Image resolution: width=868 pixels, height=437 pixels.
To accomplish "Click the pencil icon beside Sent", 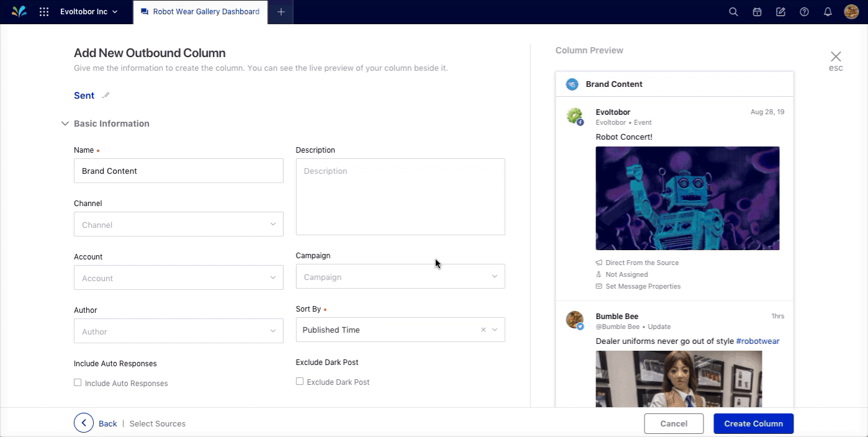I will click(x=106, y=96).
